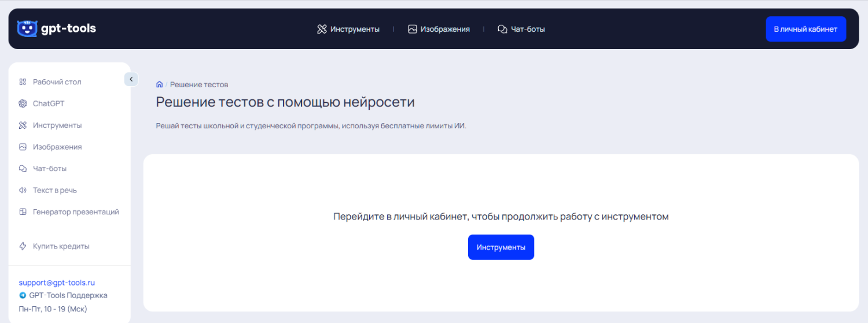The height and width of the screenshot is (323, 868).
Task: Click the gpt-tools robot logo icon
Action: point(27,28)
